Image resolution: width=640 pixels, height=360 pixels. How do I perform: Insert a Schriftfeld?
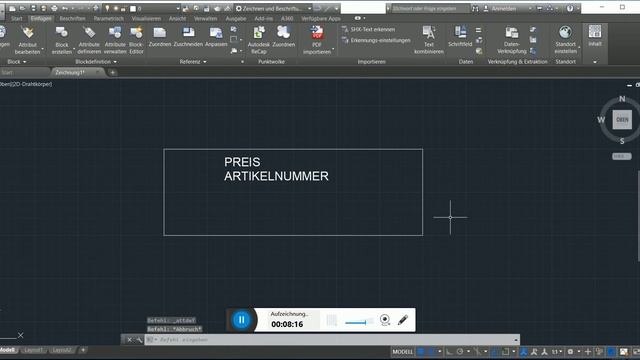click(460, 36)
